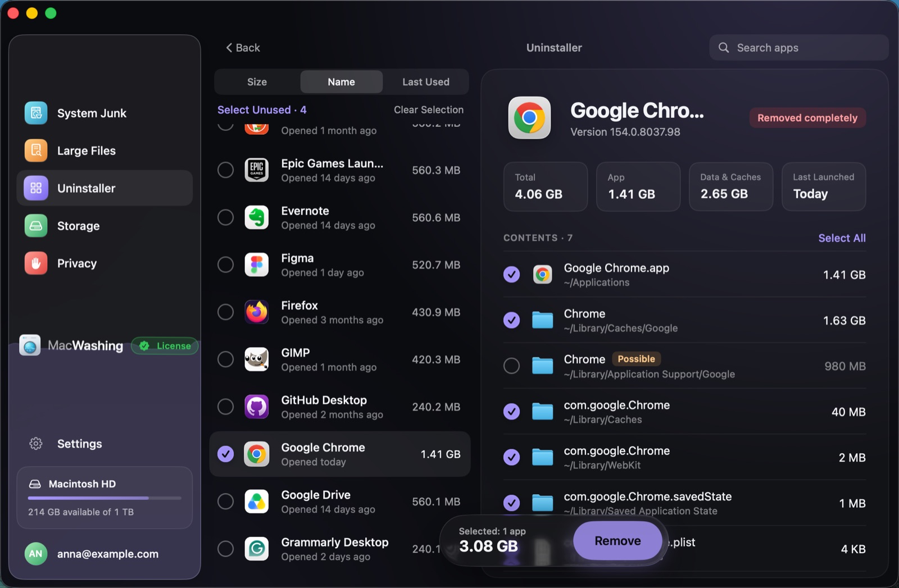The width and height of the screenshot is (899, 588).
Task: Open the Privacy hand icon
Action: [x=36, y=263]
